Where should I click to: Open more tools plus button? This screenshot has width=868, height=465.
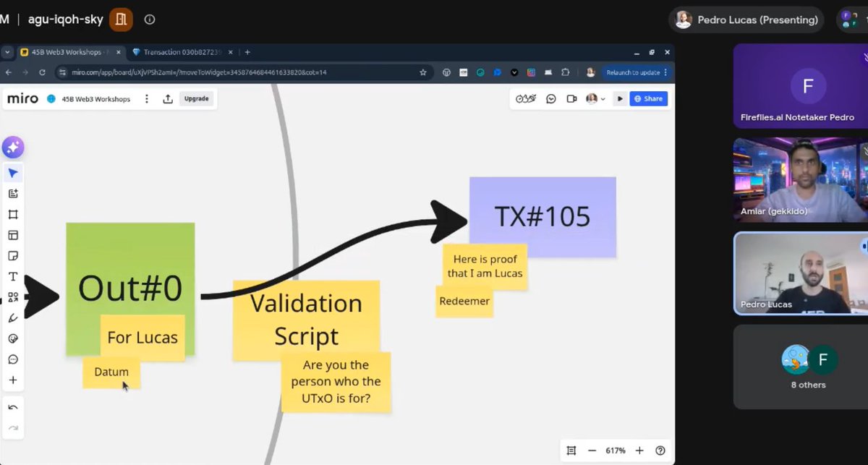pos(13,380)
